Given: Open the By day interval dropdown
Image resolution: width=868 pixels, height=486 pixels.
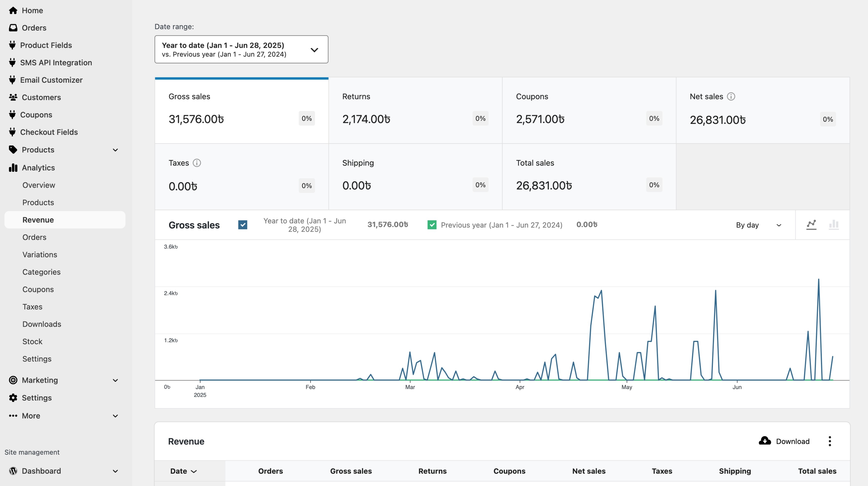Looking at the screenshot, I should [758, 225].
